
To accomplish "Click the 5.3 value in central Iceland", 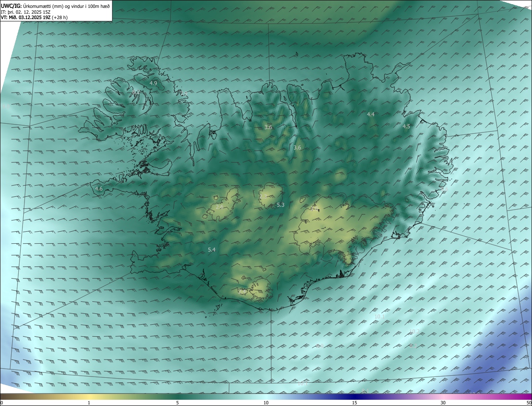I will (x=281, y=205).
